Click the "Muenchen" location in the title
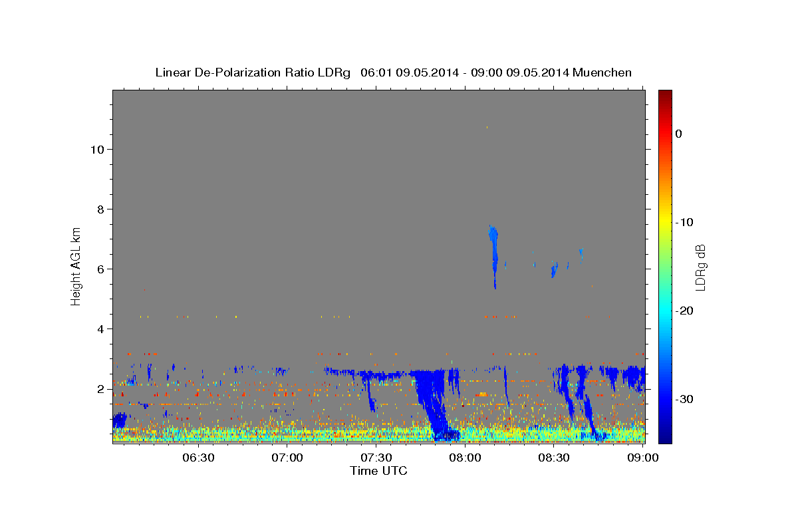This screenshot has height=532, width=798. 602,72
